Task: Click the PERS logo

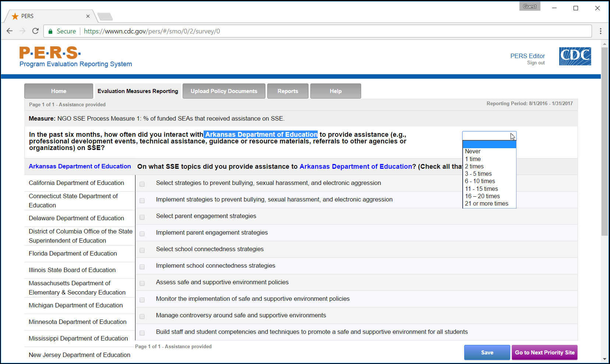Action: point(75,57)
